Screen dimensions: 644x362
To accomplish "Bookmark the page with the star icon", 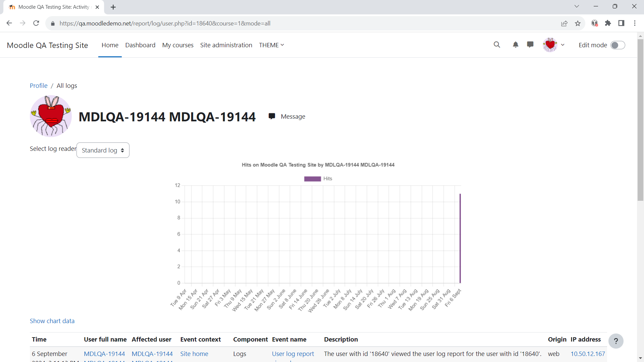I will 578,23.
